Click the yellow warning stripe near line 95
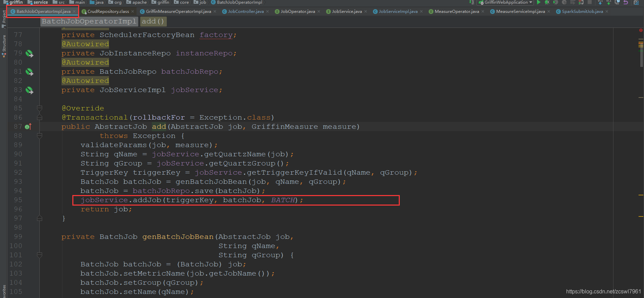 click(641, 195)
